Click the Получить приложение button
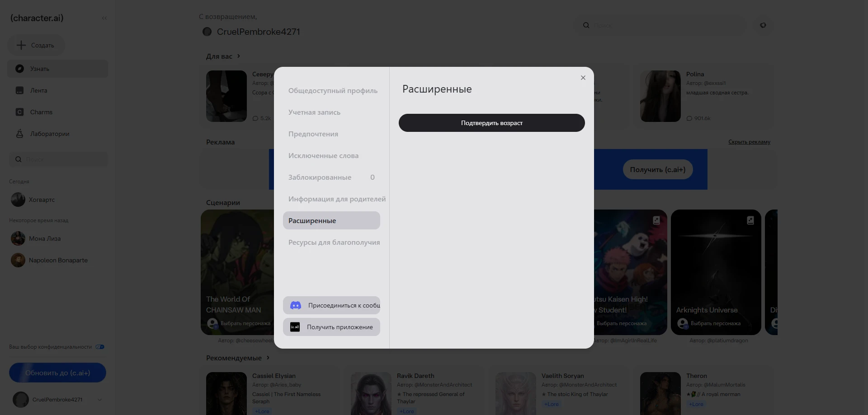This screenshot has height=415, width=868. (x=331, y=327)
